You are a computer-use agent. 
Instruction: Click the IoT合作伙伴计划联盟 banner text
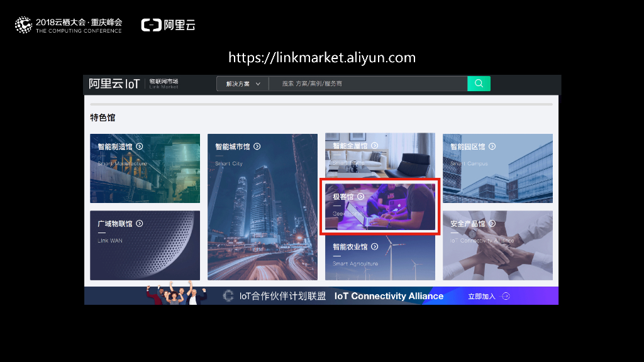(x=282, y=296)
